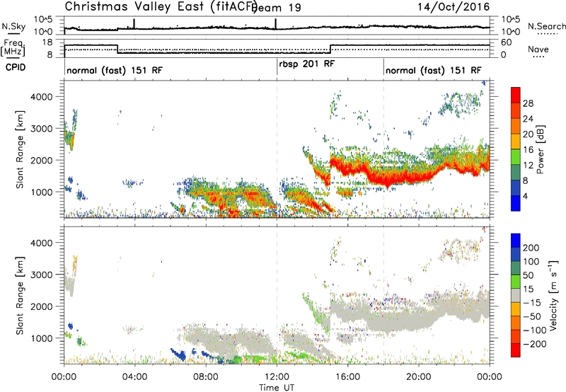Click the 'Christmas Valley East (fitACF)' plot title
This screenshot has height=392, width=566.
click(161, 6)
